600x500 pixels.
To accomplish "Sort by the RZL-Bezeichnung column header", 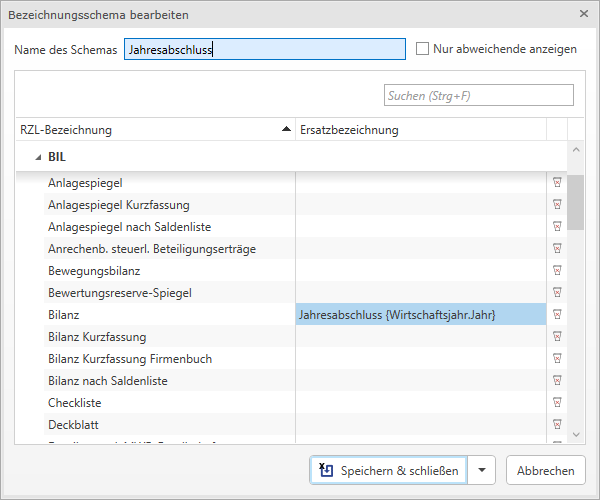I will [x=150, y=130].
